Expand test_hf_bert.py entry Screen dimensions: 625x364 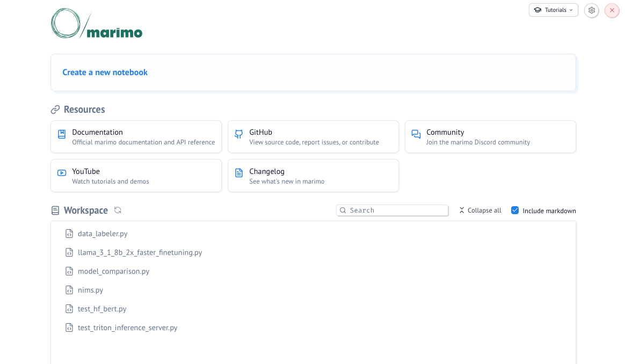102,309
